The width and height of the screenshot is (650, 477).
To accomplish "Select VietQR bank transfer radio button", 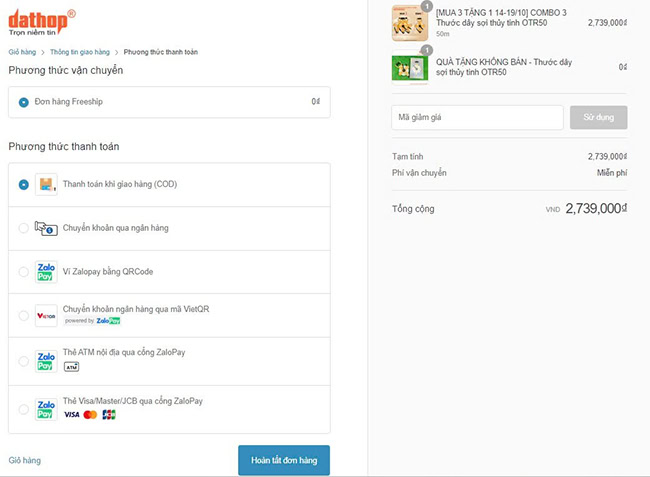I will (24, 316).
